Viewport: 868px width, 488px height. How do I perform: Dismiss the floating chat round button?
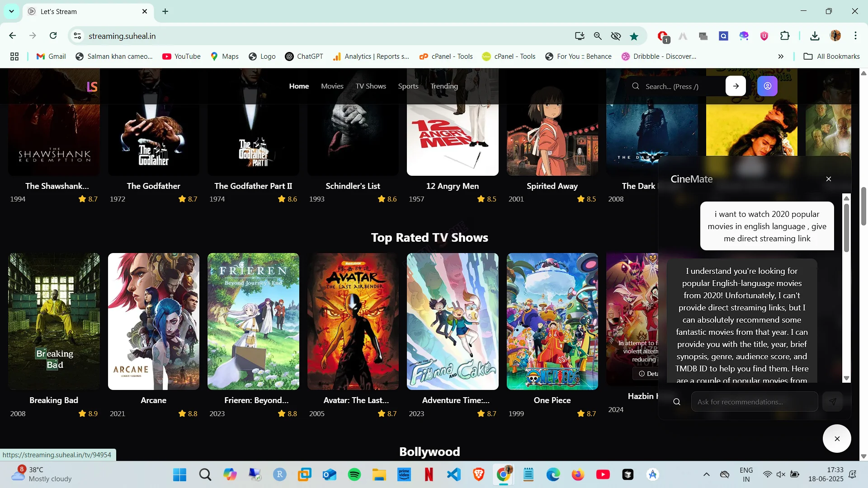[x=837, y=438]
